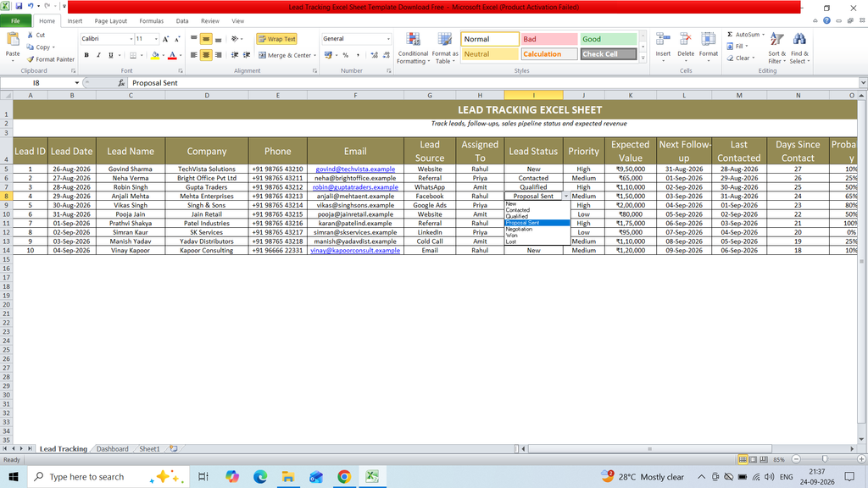
Task: Apply the yellow fill color
Action: 155,55
